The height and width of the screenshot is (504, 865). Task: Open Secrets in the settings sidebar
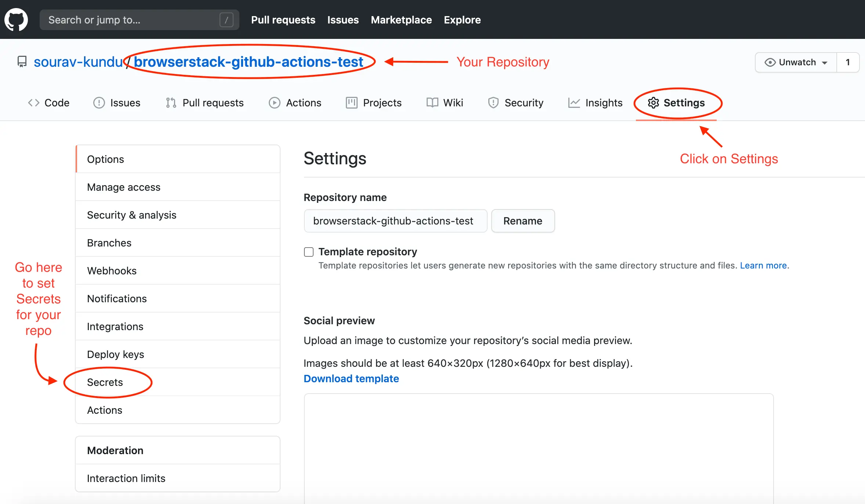[105, 382]
